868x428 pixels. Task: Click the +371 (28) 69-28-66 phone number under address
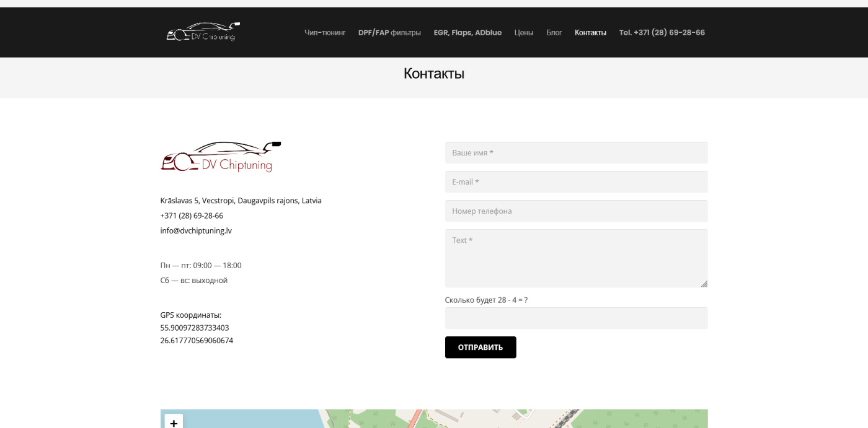click(192, 216)
